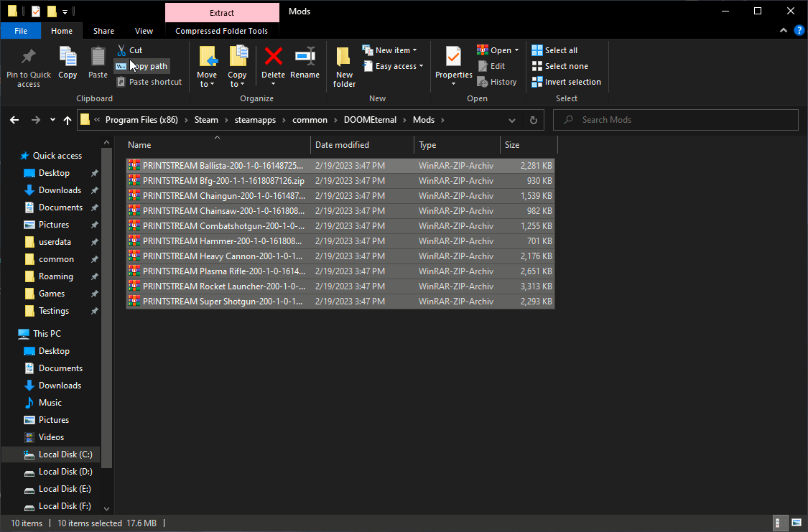Cut the selected files with scissors icon

[x=130, y=50]
